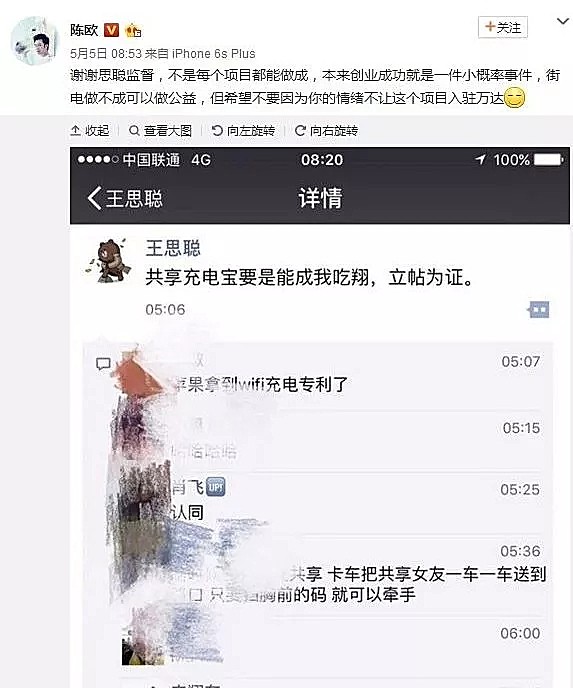Tap the small comment icon near 05:07
Screen dimensions: 573x688
coord(104,363)
